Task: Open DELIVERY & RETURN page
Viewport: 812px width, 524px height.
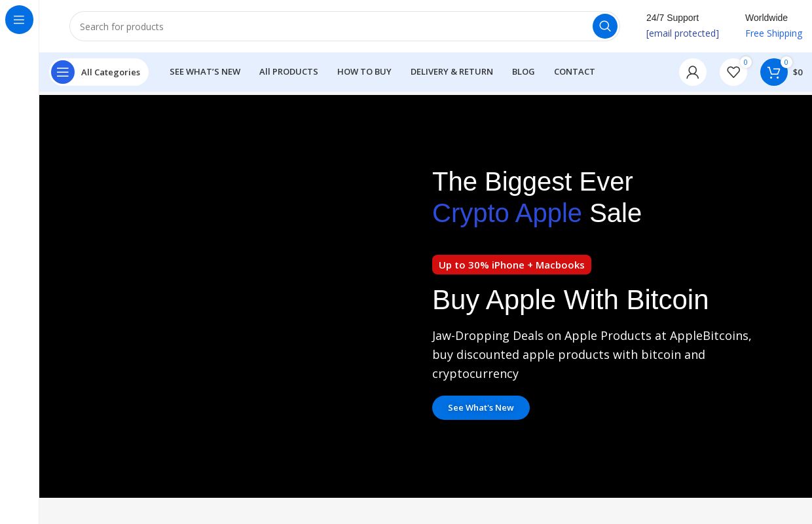Action: click(x=452, y=71)
